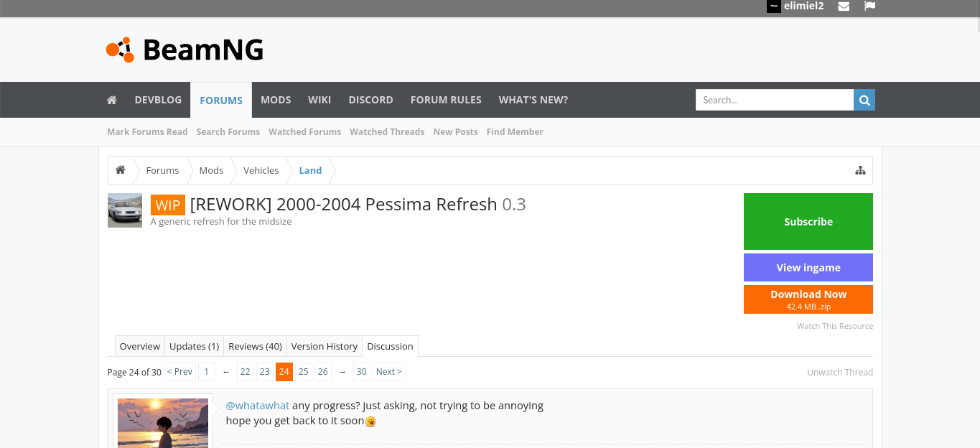This screenshot has width=980, height=448.
Task: Click the home icon in navigation bar
Action: 112,100
